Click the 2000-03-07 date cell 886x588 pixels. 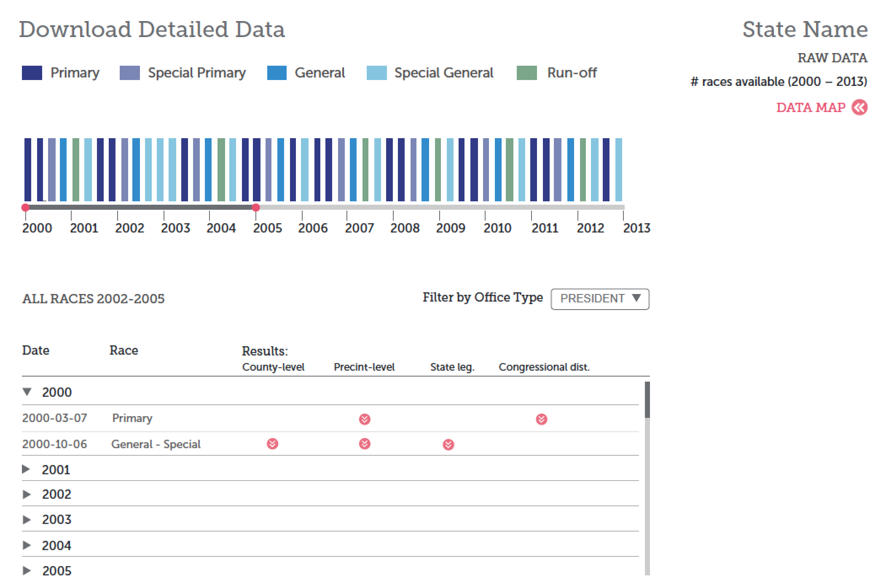point(54,418)
